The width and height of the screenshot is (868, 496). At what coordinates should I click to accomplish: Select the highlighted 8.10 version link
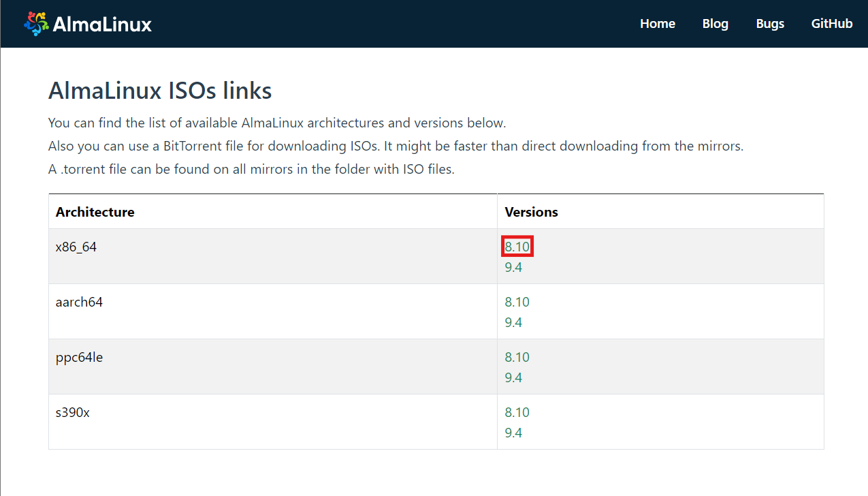click(517, 246)
